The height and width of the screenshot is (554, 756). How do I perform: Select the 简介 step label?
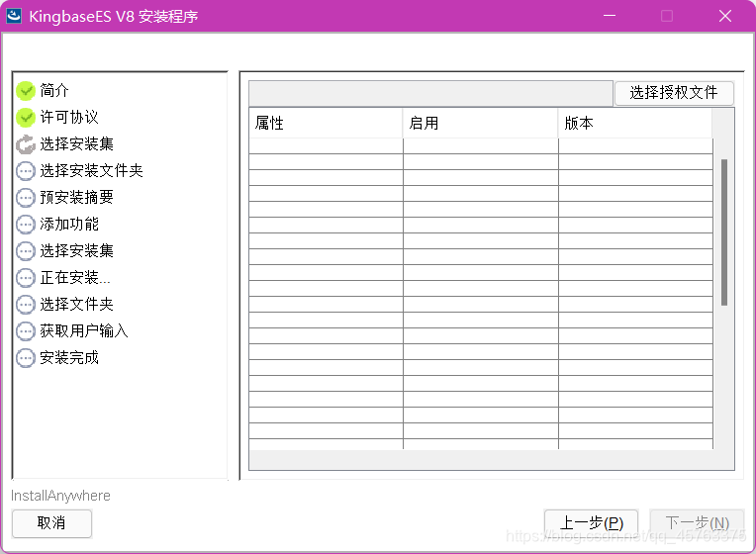tap(54, 90)
